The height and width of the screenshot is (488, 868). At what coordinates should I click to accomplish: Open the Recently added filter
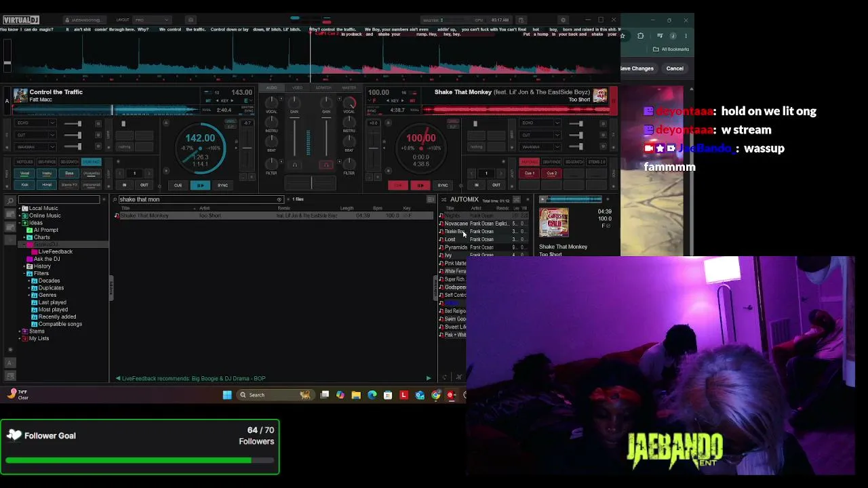click(57, 317)
